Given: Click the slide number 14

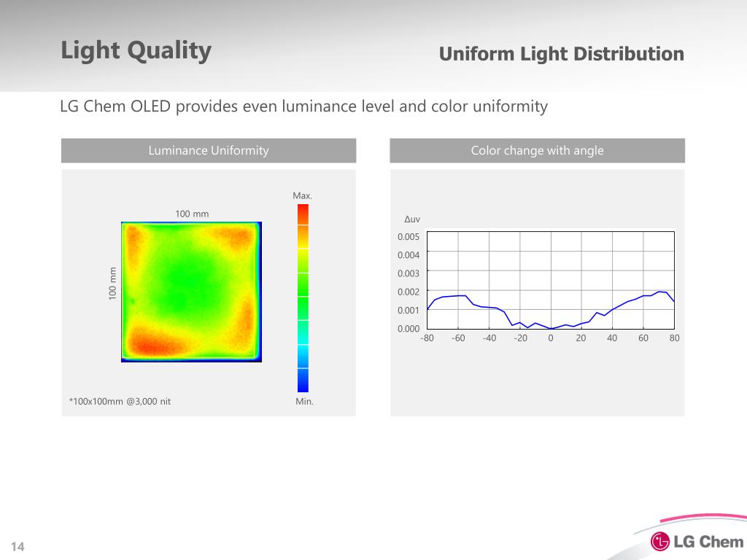Looking at the screenshot, I should [18, 547].
